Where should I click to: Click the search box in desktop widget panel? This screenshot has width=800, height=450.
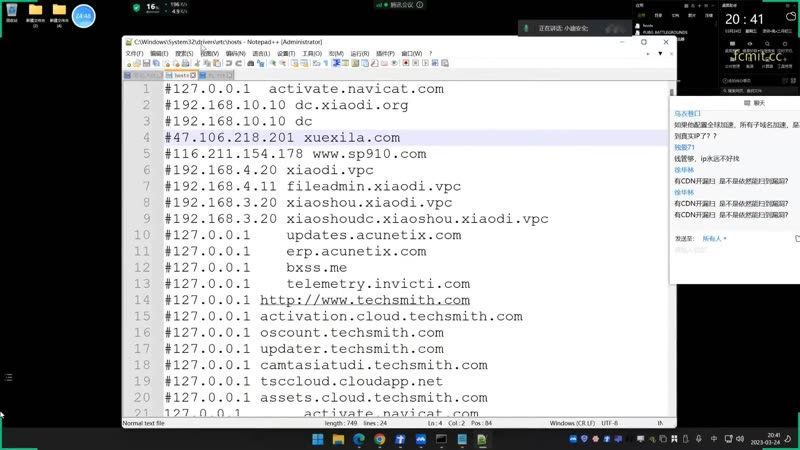point(758,90)
